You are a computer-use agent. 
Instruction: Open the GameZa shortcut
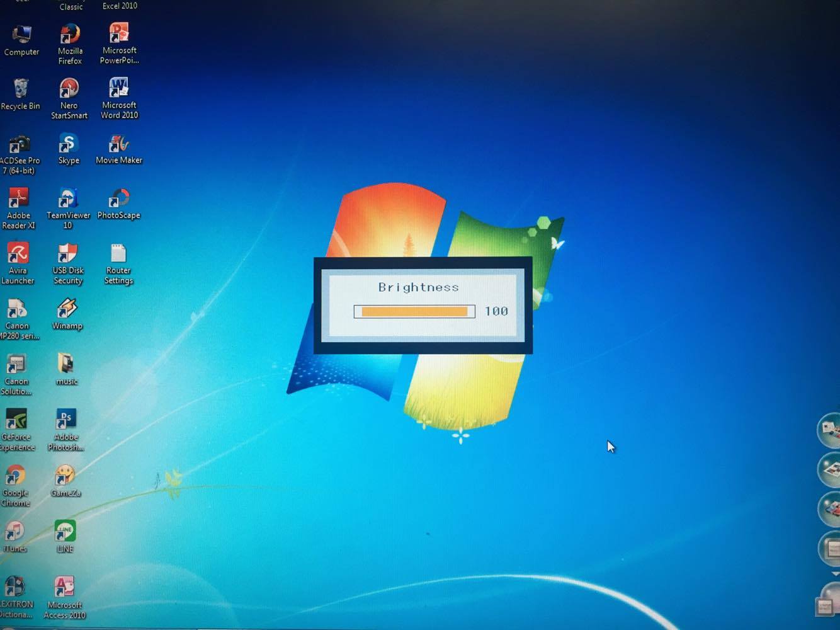click(65, 481)
